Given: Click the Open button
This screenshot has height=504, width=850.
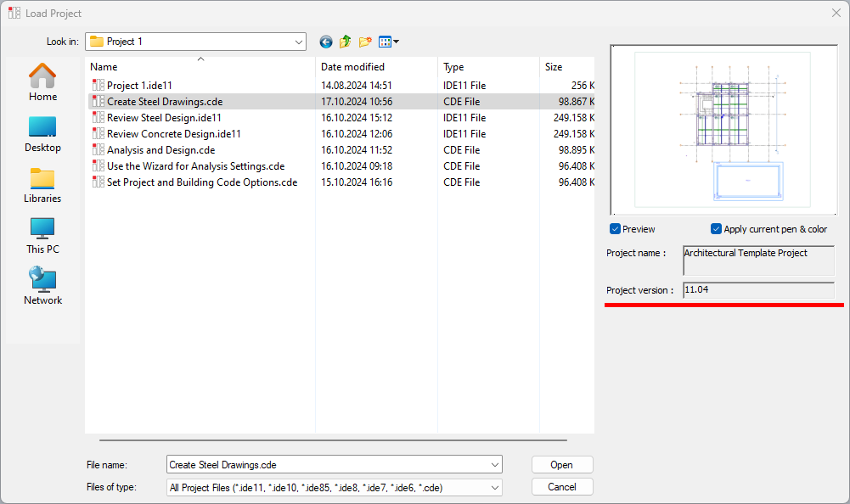Looking at the screenshot, I should 561,465.
